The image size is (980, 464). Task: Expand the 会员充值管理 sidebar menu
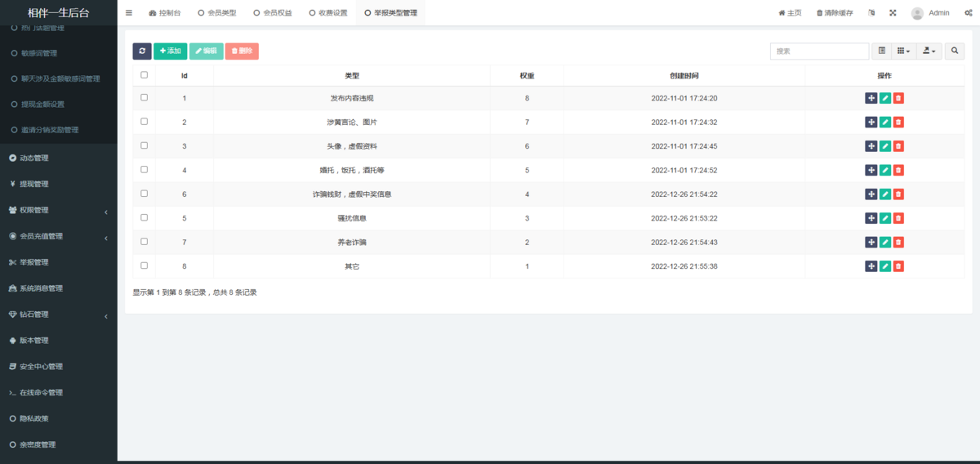[58, 236]
